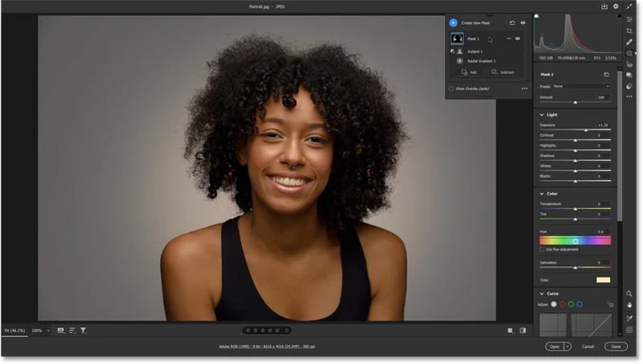643x364 pixels.
Task: Toggle full screen mode icon
Action: pyautogui.click(x=629, y=6)
